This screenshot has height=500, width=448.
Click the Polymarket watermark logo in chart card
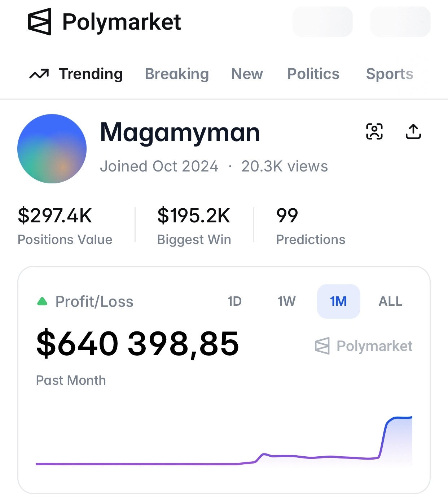pyautogui.click(x=322, y=346)
